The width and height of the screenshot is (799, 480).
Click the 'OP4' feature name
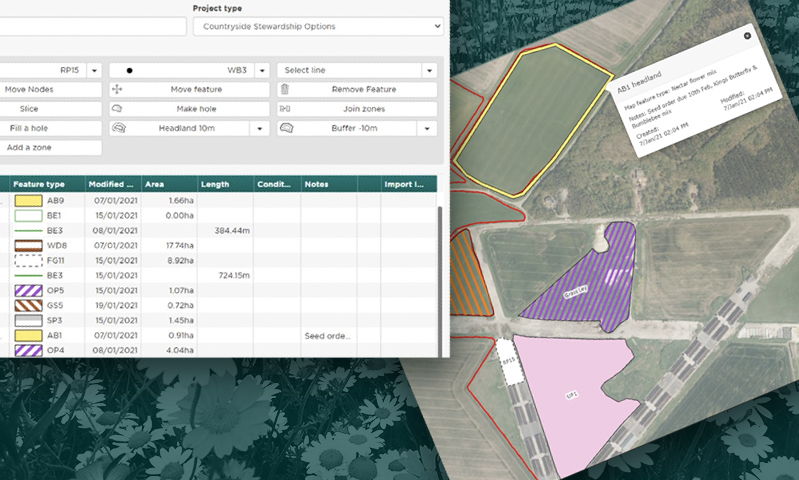[55, 350]
